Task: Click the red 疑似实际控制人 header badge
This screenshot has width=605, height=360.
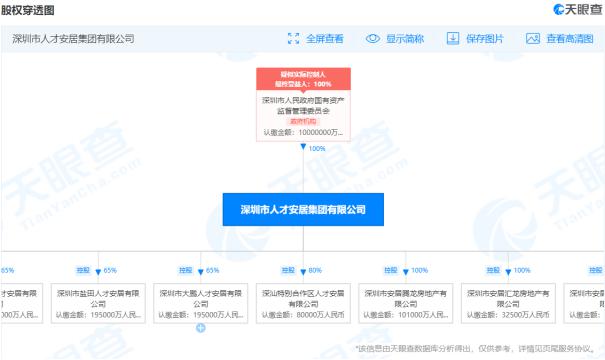Action: (303, 79)
